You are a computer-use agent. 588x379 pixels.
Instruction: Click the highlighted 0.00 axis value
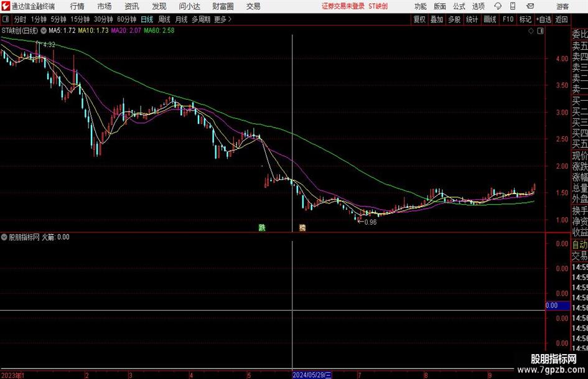coord(558,306)
